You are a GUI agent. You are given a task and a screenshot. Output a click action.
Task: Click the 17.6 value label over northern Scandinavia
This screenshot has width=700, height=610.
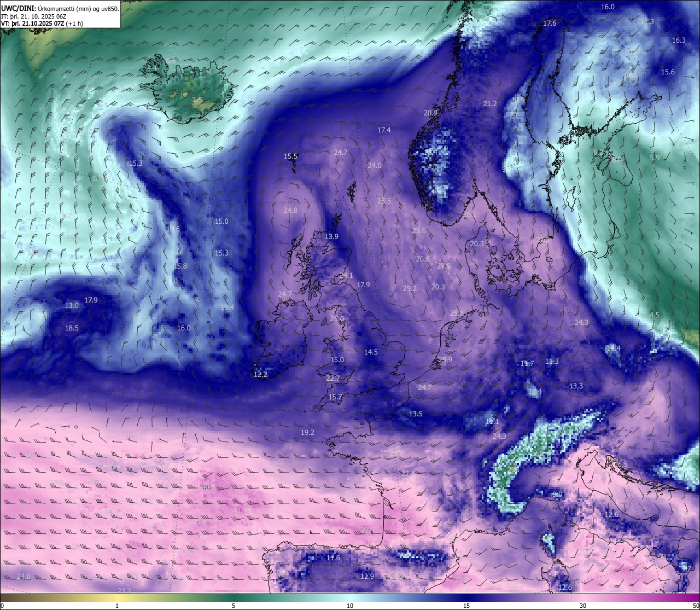[x=550, y=23]
